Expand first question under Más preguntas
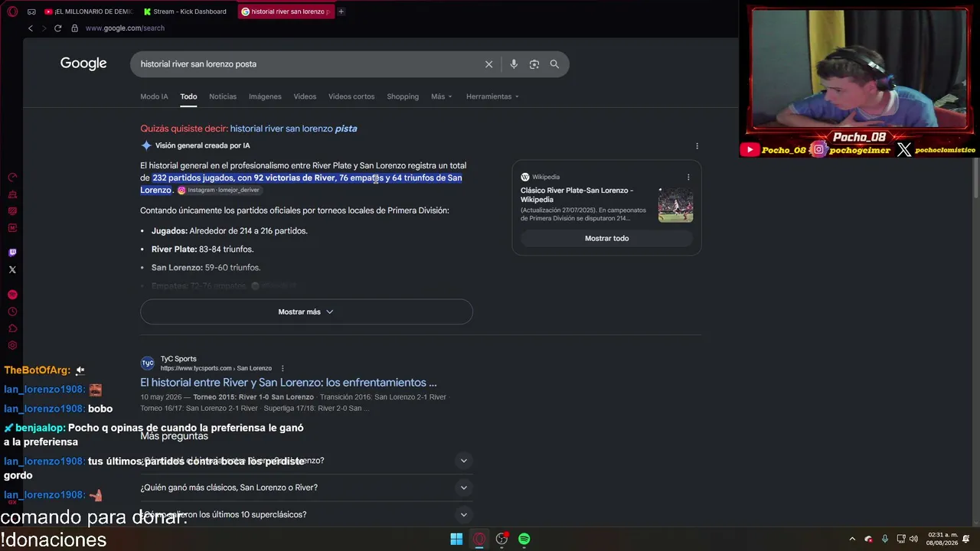980x551 pixels. coord(305,461)
